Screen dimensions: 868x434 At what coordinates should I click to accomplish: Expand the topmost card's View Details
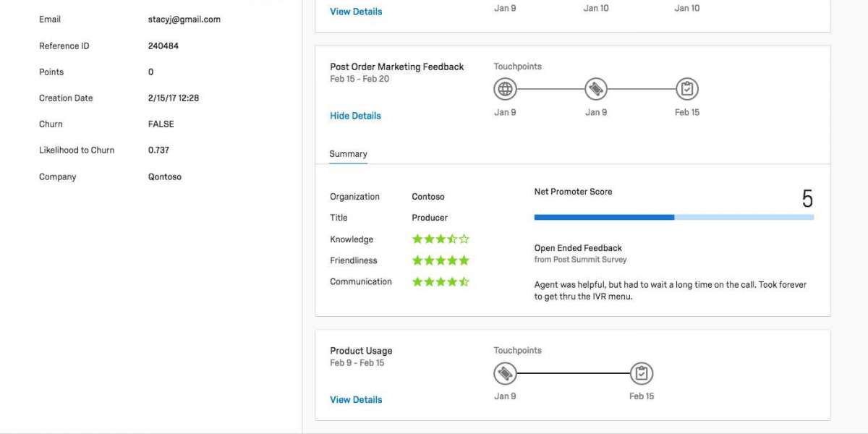coord(356,12)
